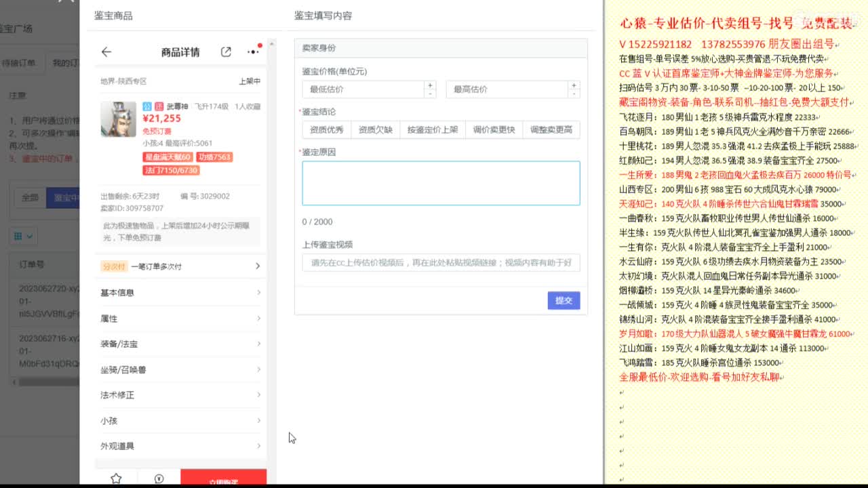
Task: Favorite the listing with the star icon
Action: coord(116,478)
